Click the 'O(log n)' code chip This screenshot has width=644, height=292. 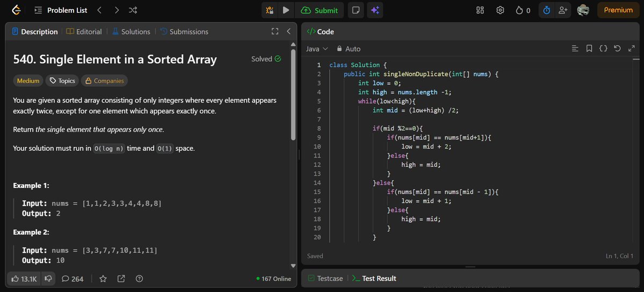pyautogui.click(x=109, y=149)
